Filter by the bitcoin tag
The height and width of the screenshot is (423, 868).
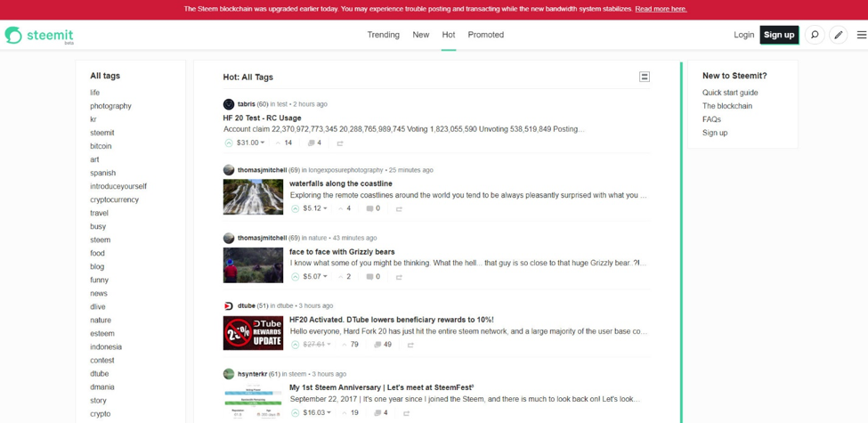(101, 146)
